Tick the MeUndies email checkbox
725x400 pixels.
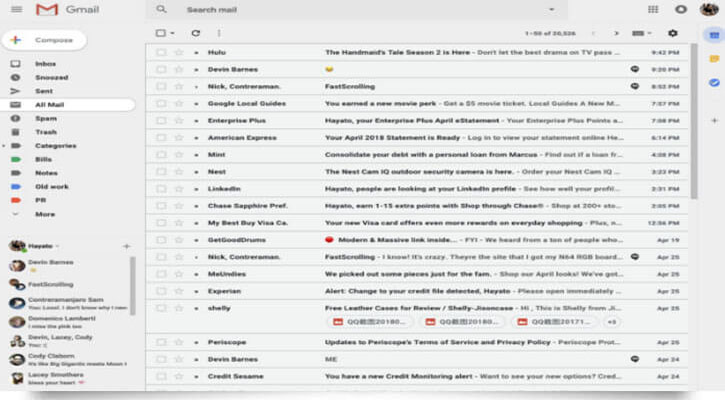[161, 274]
